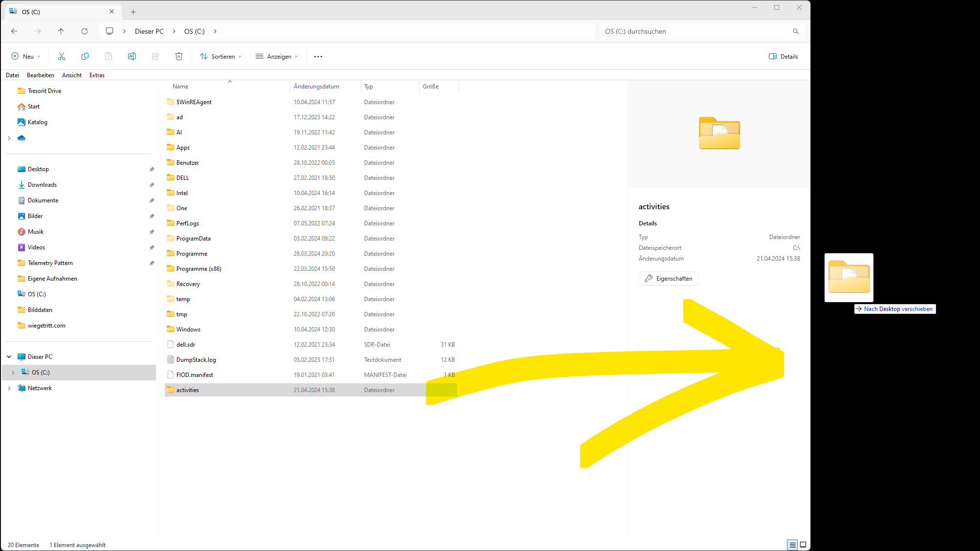Collapse the Dieser PC tree node
This screenshot has width=980, height=551.
[x=9, y=357]
